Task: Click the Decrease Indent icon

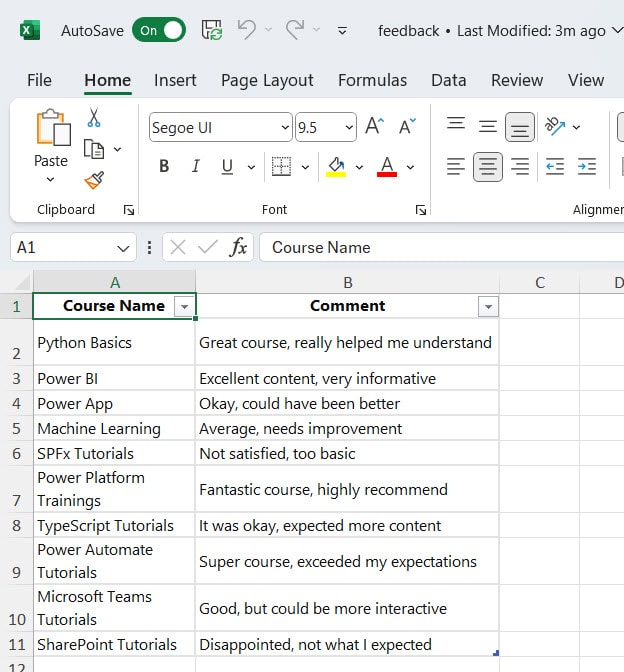Action: click(555, 166)
